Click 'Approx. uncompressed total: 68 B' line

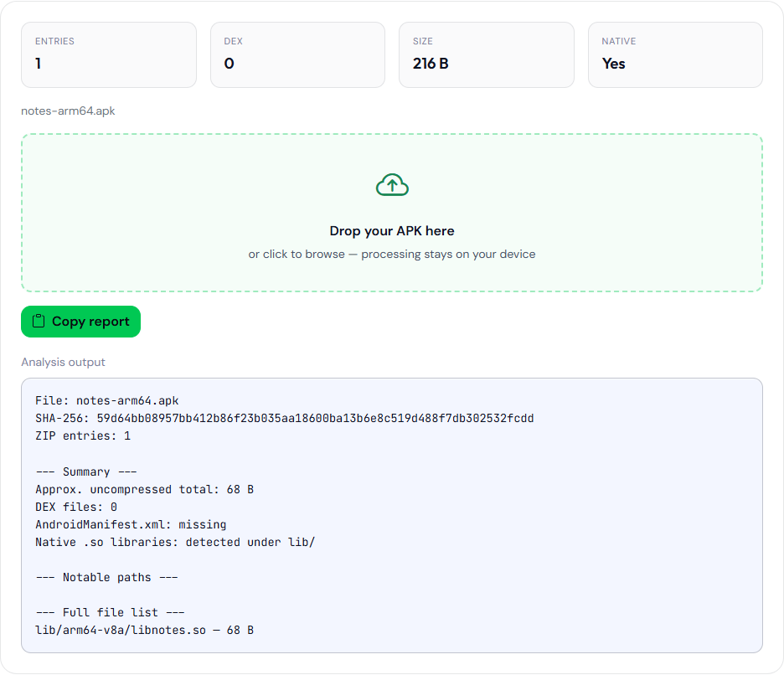(x=145, y=489)
